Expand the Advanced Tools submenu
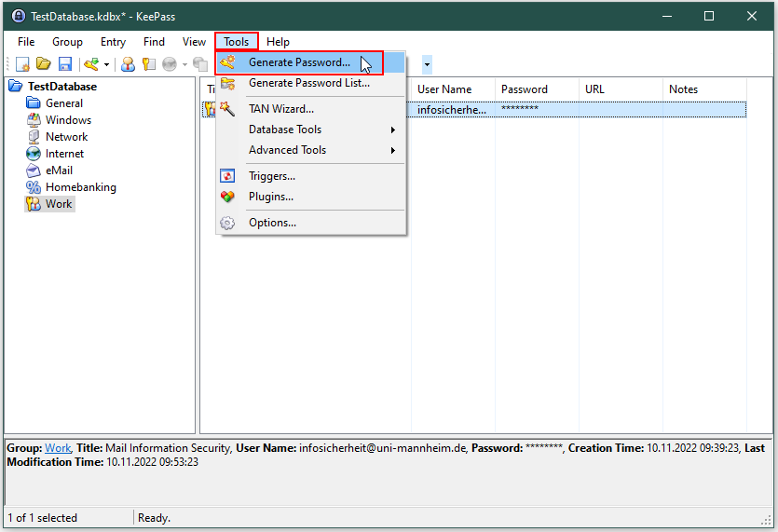Viewport: 778px width, 532px height. [x=311, y=150]
